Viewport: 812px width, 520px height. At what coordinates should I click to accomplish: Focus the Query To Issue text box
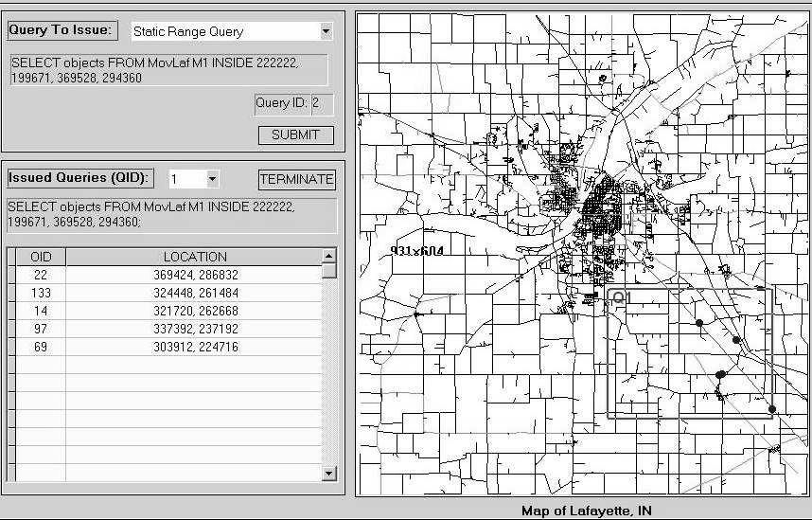tap(168, 70)
